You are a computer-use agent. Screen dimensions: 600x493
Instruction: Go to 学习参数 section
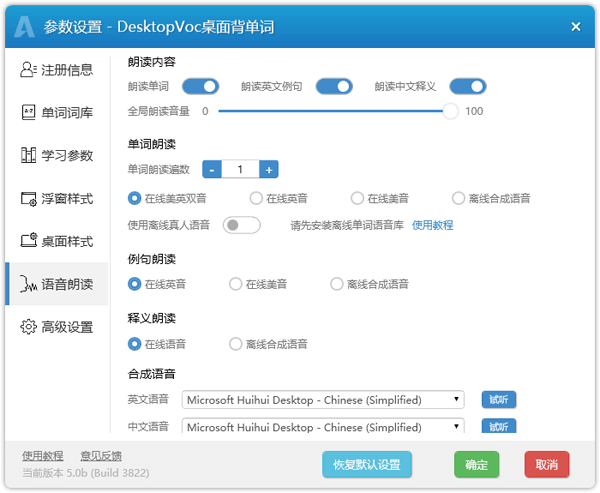(57, 155)
